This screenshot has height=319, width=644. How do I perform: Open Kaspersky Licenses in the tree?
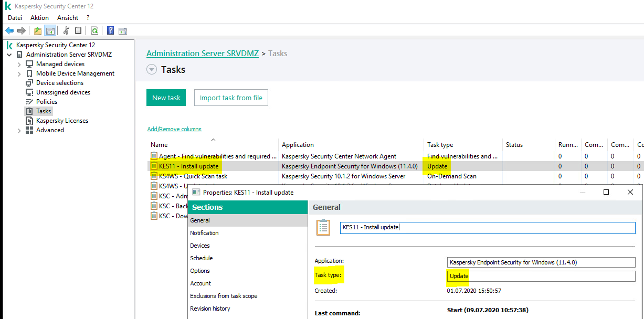tap(62, 121)
